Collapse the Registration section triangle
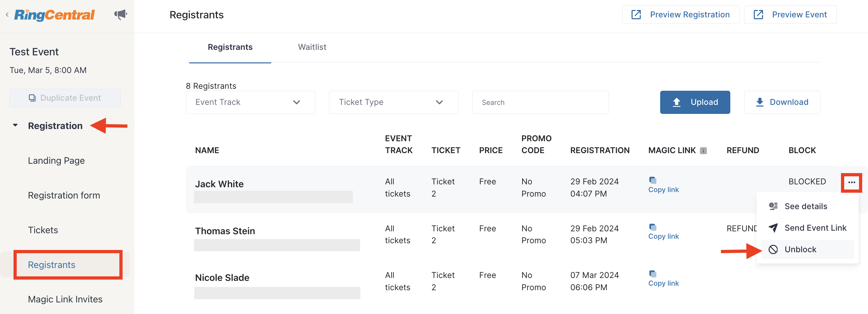 [x=15, y=125]
